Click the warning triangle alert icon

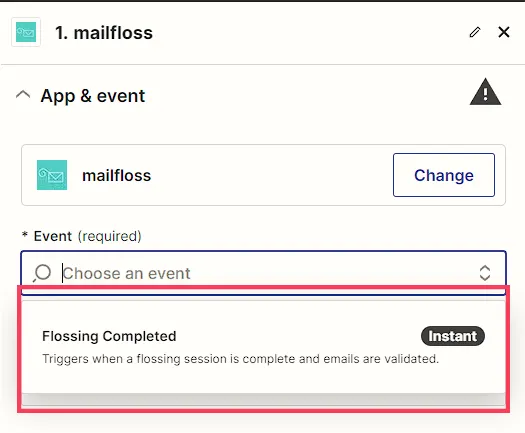(x=485, y=92)
